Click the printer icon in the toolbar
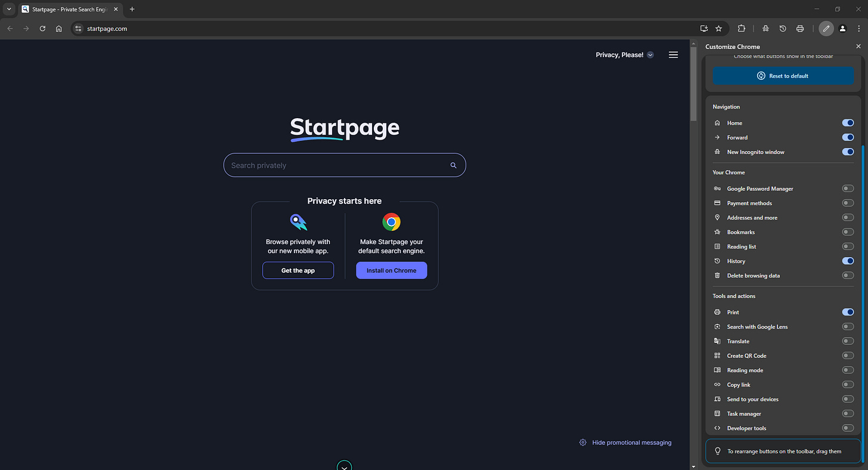Screen dimensions: 868x470 click(x=800, y=28)
